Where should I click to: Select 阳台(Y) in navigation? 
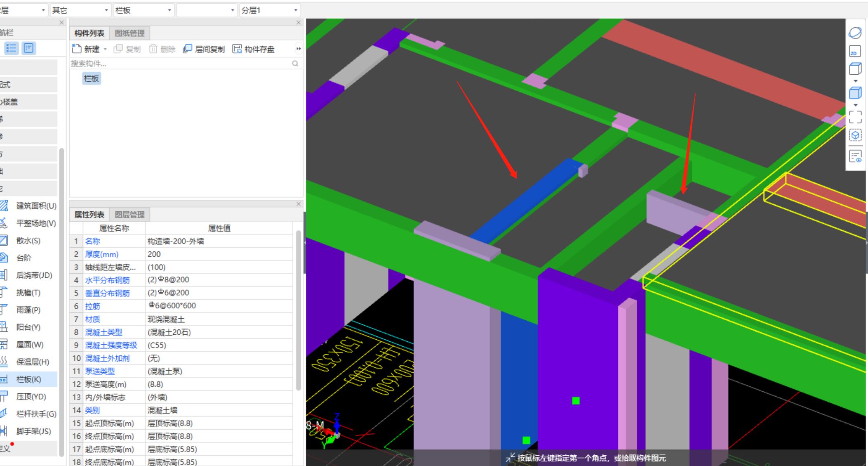pyautogui.click(x=28, y=327)
